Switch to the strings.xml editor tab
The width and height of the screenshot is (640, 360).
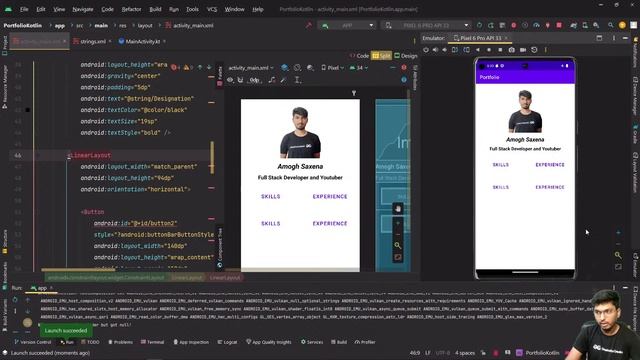click(x=92, y=41)
